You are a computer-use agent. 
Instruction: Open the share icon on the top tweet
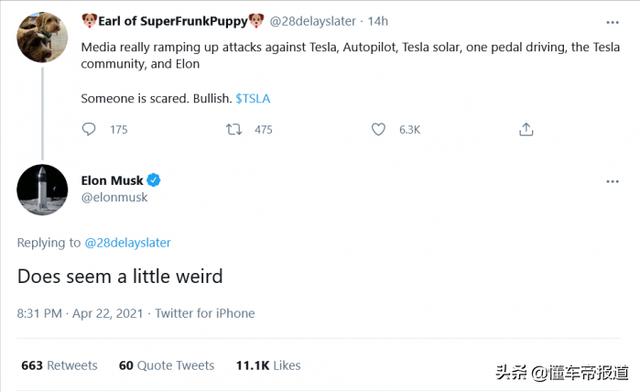(526, 129)
